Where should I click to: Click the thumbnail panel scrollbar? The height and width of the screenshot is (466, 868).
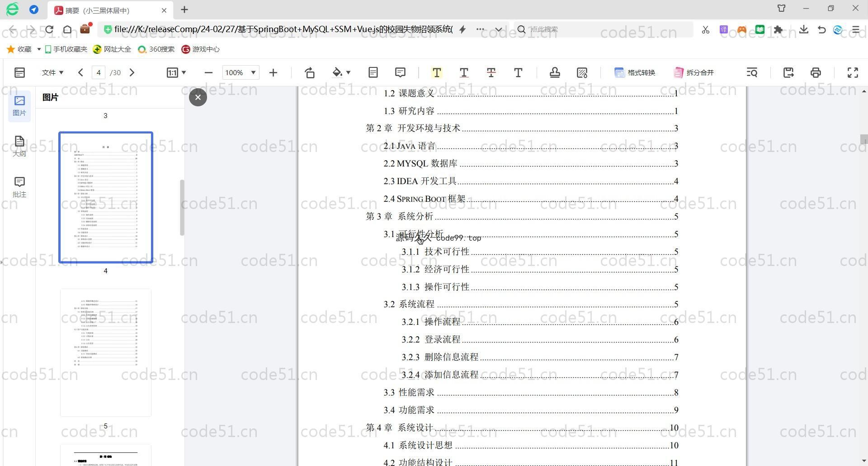coord(182,207)
